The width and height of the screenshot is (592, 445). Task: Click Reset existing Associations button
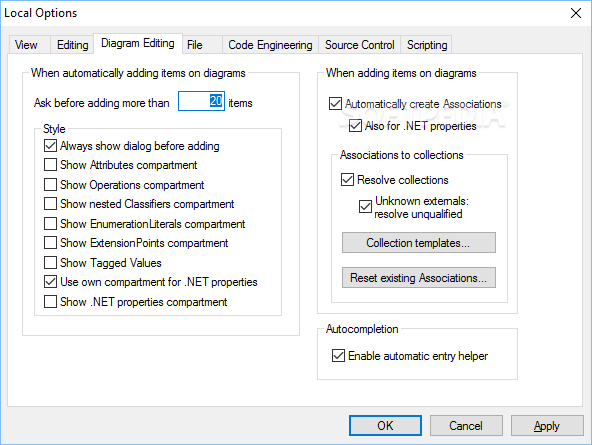419,278
